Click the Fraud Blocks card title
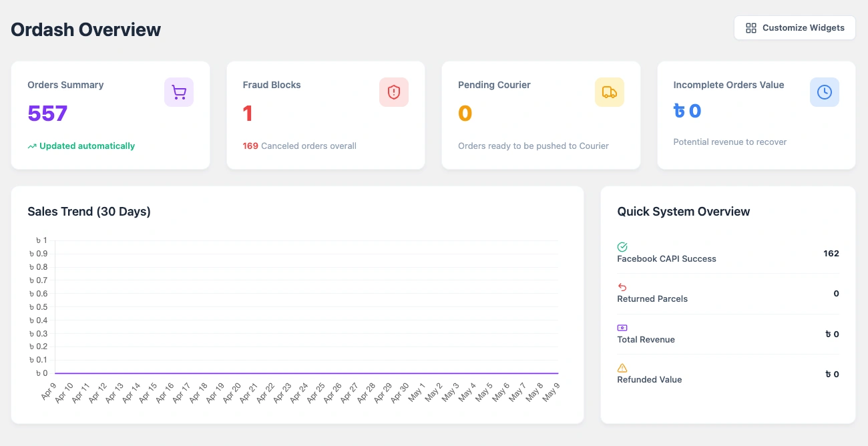This screenshot has width=868, height=446. pyautogui.click(x=272, y=85)
